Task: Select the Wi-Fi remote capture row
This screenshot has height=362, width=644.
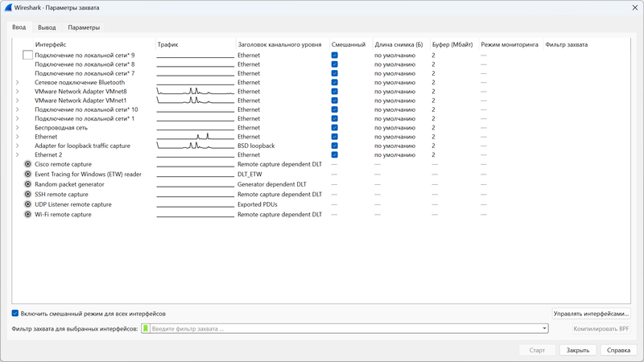Action: point(321,215)
